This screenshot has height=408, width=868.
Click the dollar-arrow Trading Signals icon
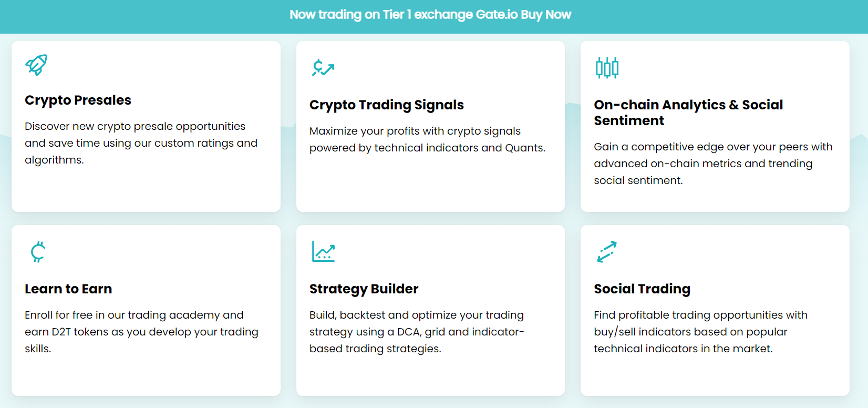[x=323, y=68]
